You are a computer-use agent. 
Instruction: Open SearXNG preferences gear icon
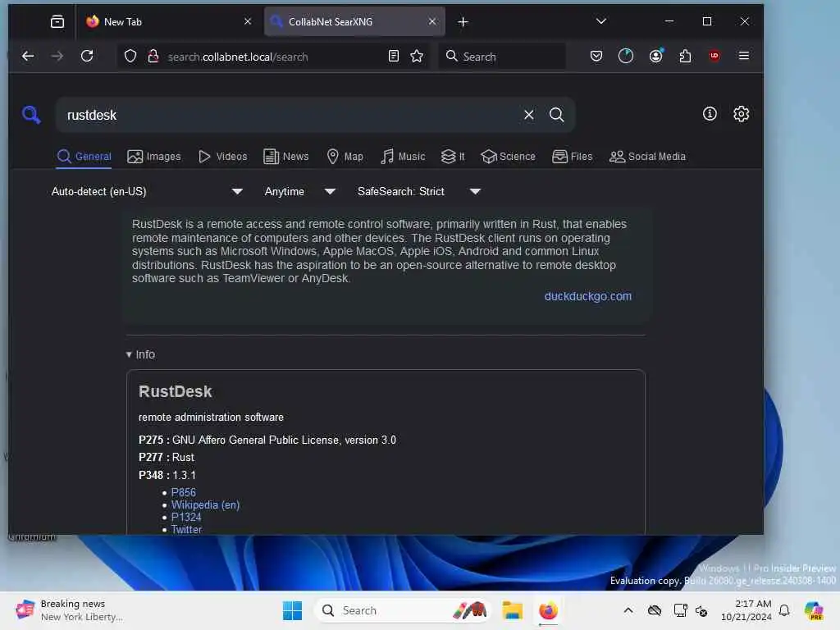point(741,113)
